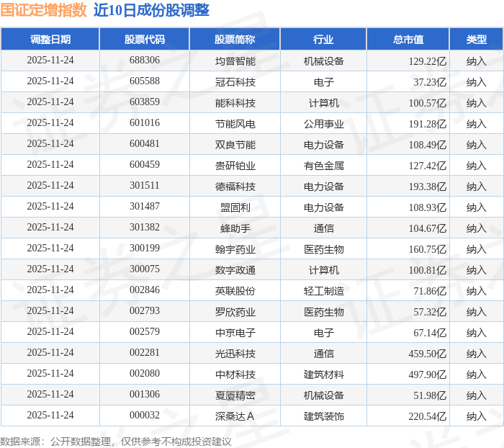Click stock code 300199

(145, 248)
